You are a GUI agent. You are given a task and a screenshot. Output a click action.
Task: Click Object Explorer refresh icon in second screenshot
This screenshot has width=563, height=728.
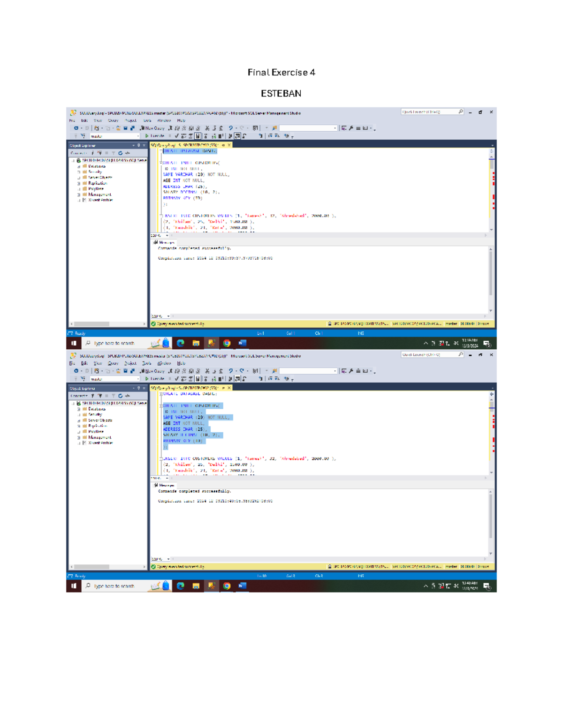(x=121, y=396)
